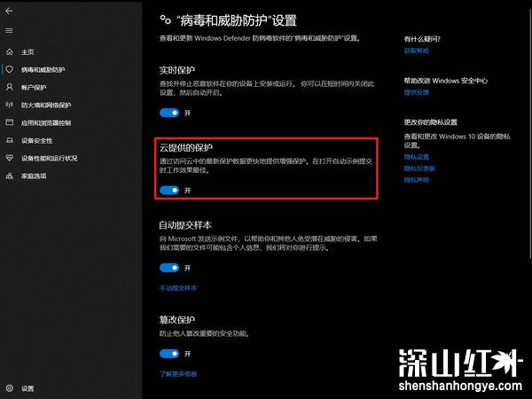Click the family icon for 家庭选项
This screenshot has height=399, width=532.
tap(10, 176)
